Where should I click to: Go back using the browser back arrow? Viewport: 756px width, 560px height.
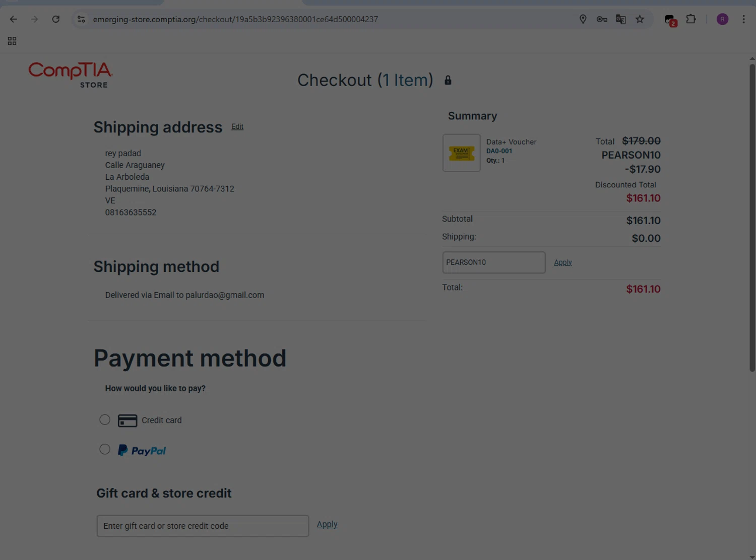[14, 19]
